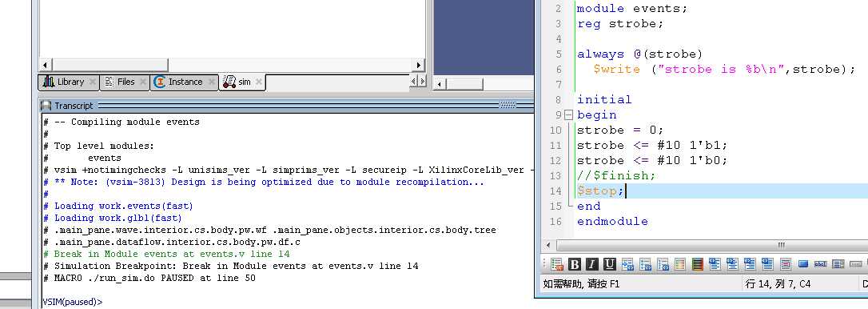Click left arrow of code editor horizontal scrollbar

point(548,245)
